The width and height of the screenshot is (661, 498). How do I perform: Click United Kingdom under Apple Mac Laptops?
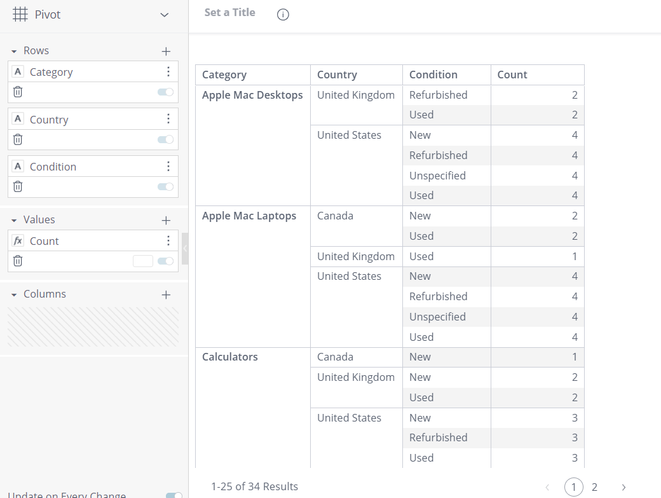(x=356, y=256)
